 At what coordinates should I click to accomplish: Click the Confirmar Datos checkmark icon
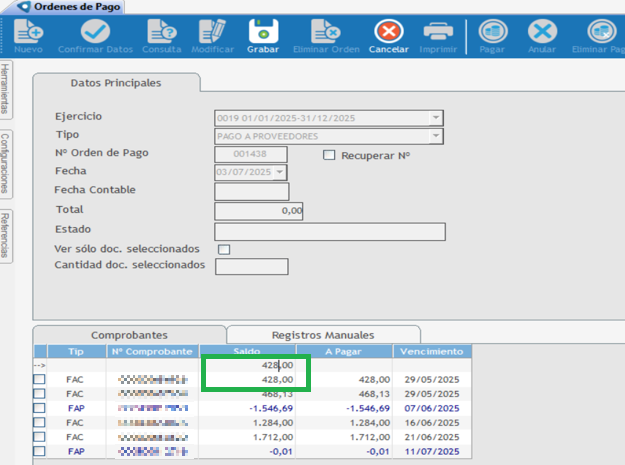95,34
